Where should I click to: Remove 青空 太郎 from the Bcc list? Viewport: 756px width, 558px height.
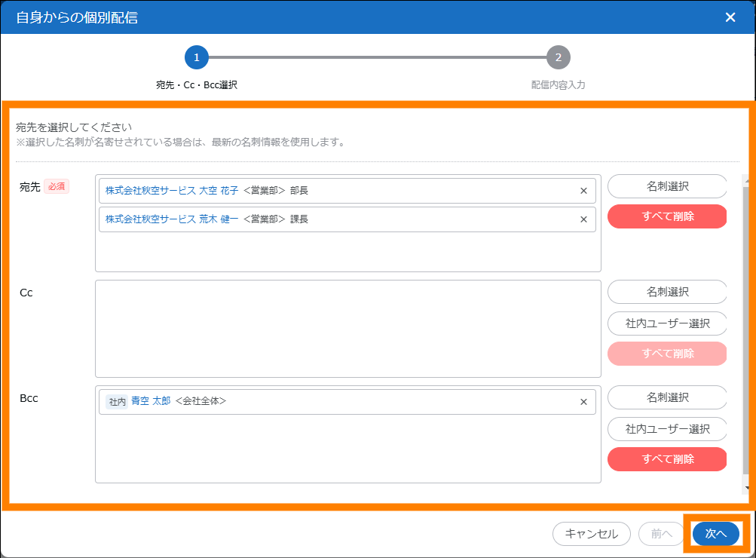(x=583, y=402)
